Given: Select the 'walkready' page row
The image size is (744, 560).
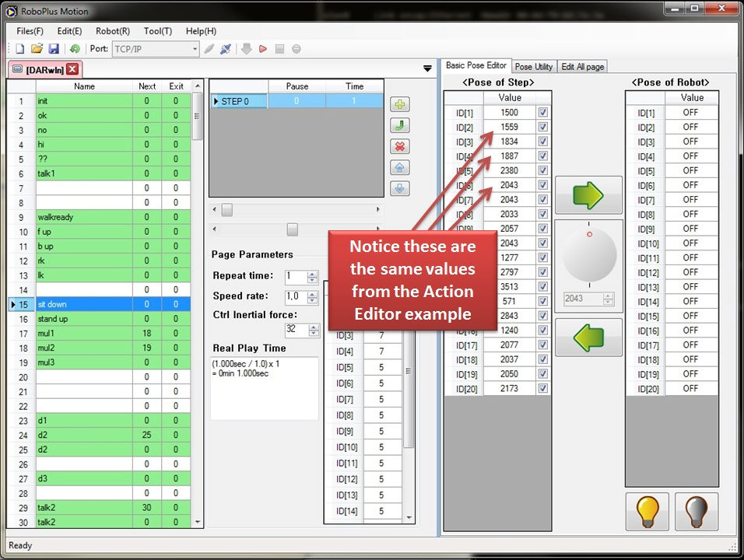Looking at the screenshot, I should (99, 217).
